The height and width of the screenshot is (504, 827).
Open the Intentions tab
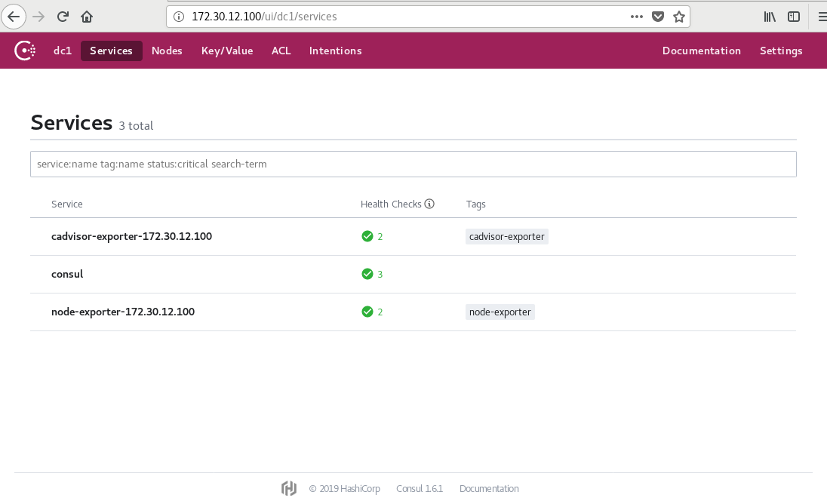[336, 51]
